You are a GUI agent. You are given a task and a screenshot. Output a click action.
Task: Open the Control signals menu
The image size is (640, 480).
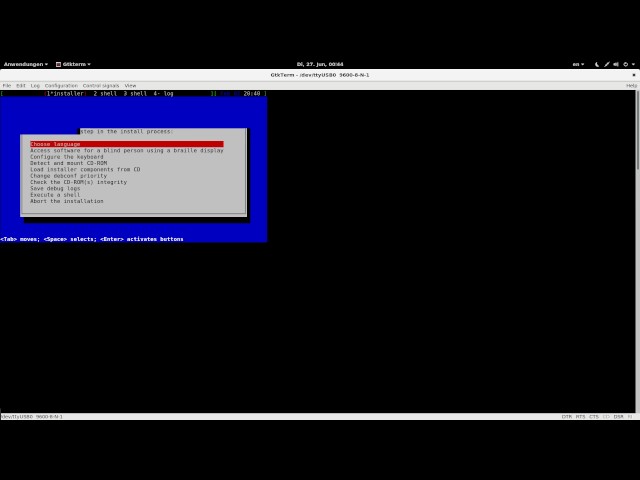pos(101,86)
